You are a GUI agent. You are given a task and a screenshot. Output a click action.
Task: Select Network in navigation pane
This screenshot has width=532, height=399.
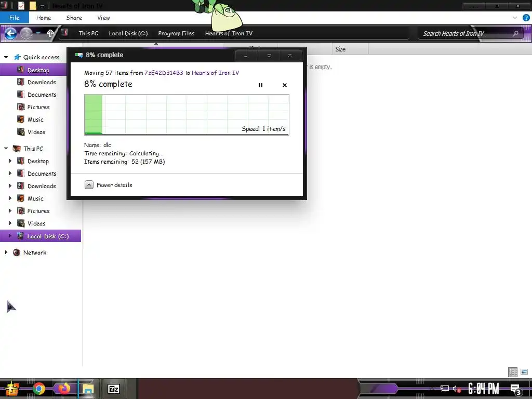pyautogui.click(x=35, y=252)
